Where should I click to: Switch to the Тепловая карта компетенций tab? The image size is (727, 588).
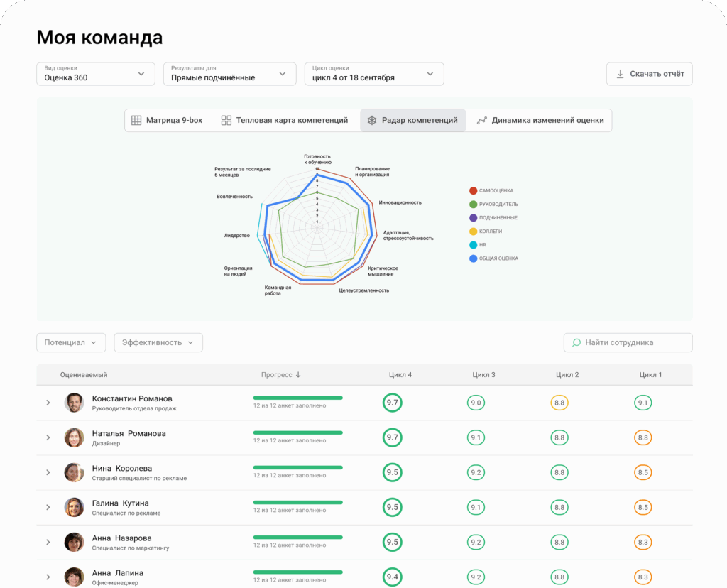pos(284,121)
